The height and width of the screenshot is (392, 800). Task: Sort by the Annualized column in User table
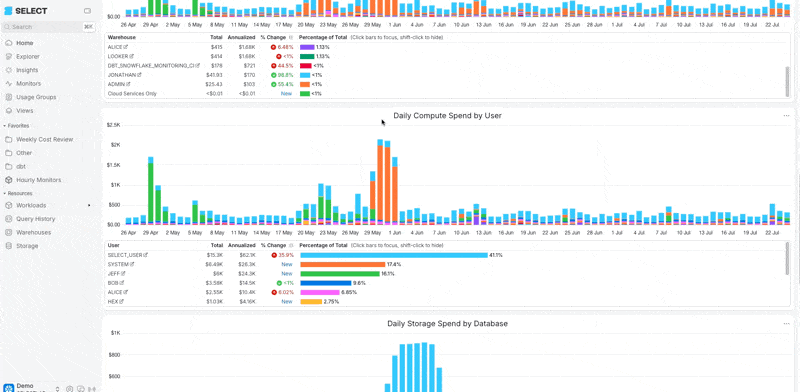pos(241,246)
